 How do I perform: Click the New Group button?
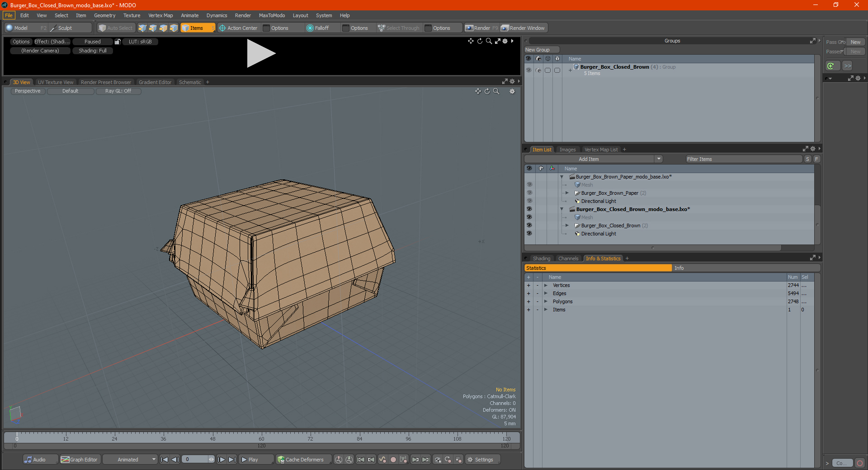(542, 50)
